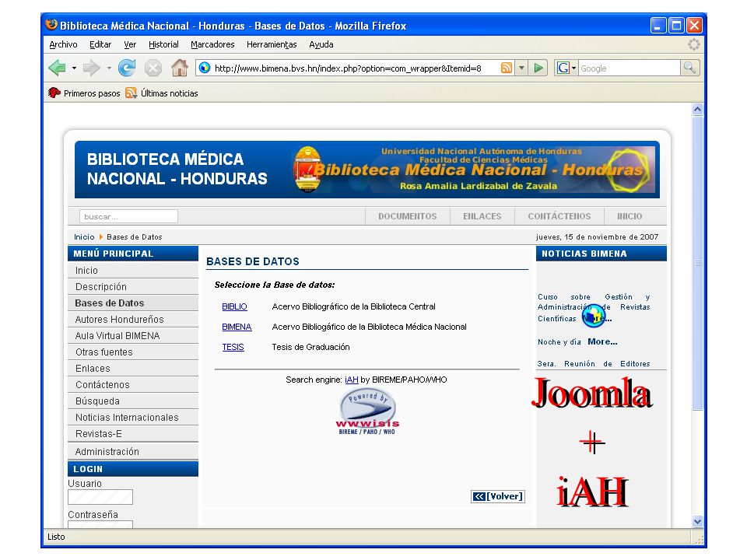Expand the address bar URL history dropdown
This screenshot has width=747, height=560.
[x=521, y=68]
